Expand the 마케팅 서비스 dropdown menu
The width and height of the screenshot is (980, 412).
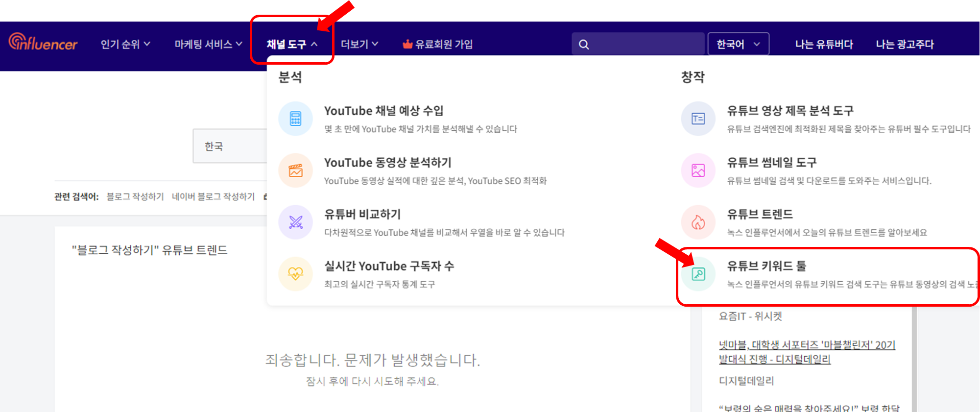[x=208, y=44]
